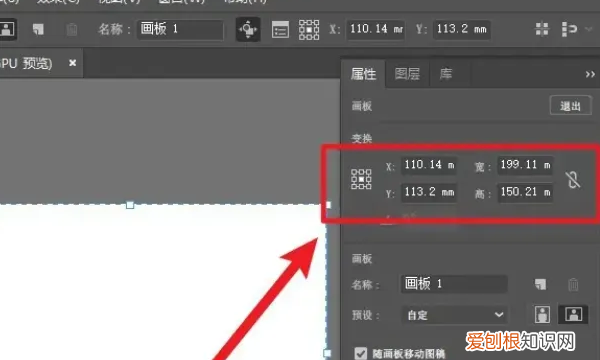
Task: Close the GPU preview document tab
Action: tap(72, 63)
